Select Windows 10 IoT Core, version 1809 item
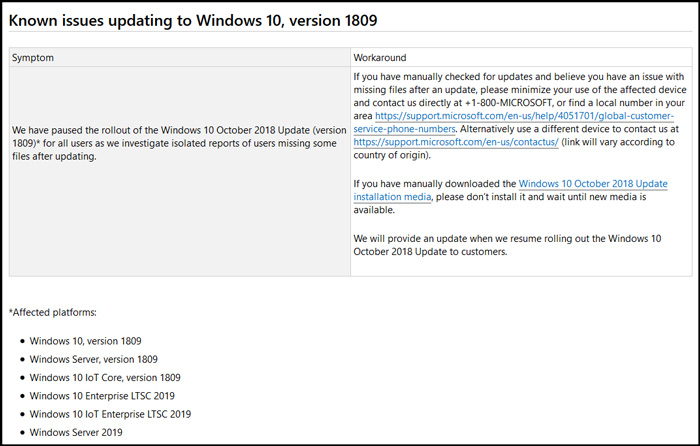The height and width of the screenshot is (446, 700). [105, 378]
